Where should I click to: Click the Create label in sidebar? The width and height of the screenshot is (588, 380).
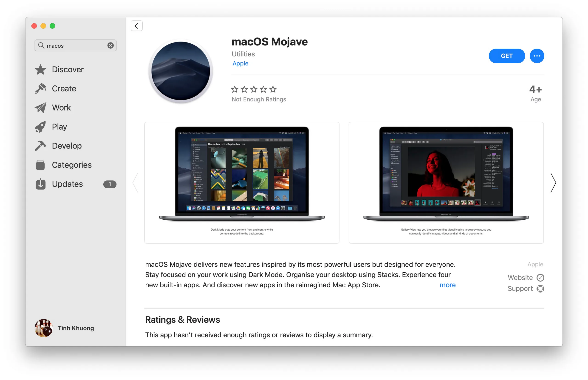[64, 88]
